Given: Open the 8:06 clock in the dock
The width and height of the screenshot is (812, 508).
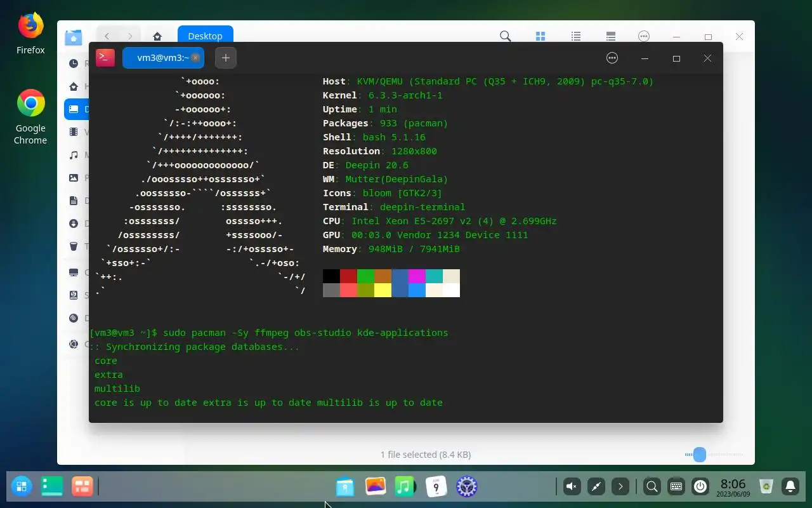Looking at the screenshot, I should pos(733,487).
